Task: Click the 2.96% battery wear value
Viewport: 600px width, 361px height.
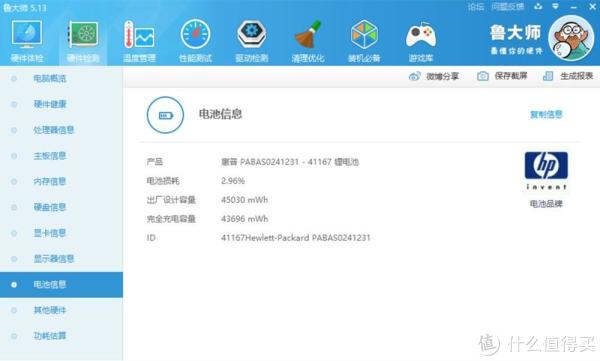Action: (x=233, y=181)
